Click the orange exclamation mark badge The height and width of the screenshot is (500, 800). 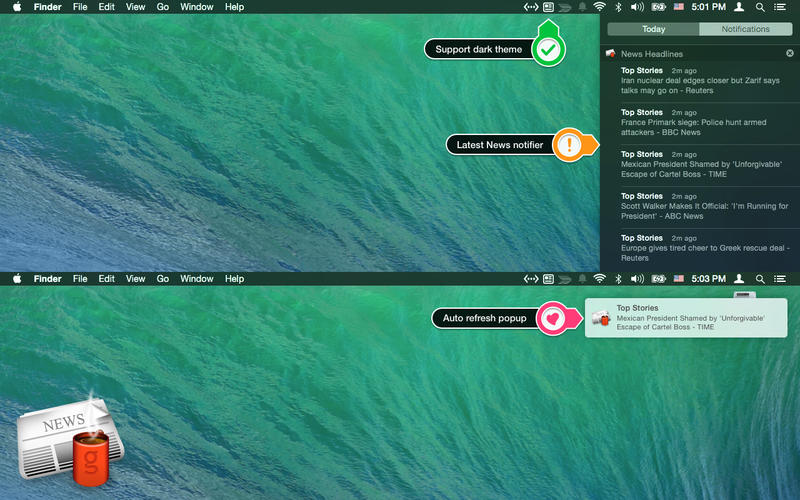coord(570,145)
